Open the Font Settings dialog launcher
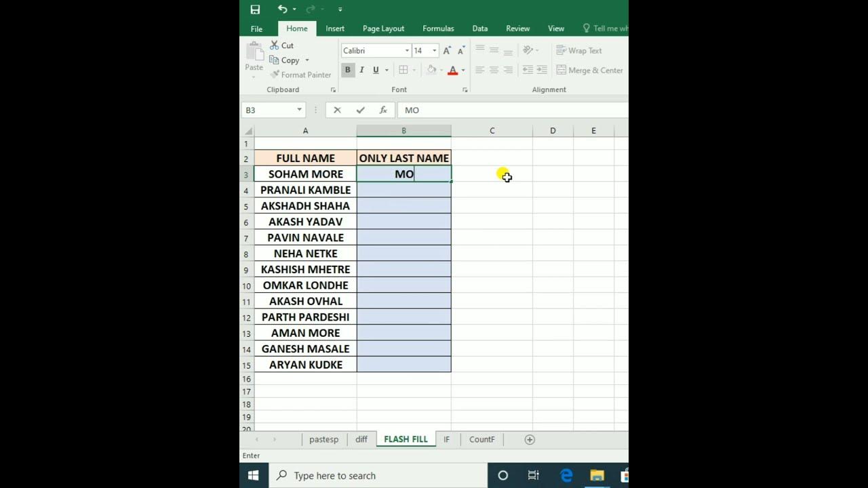The height and width of the screenshot is (488, 868). coord(465,90)
